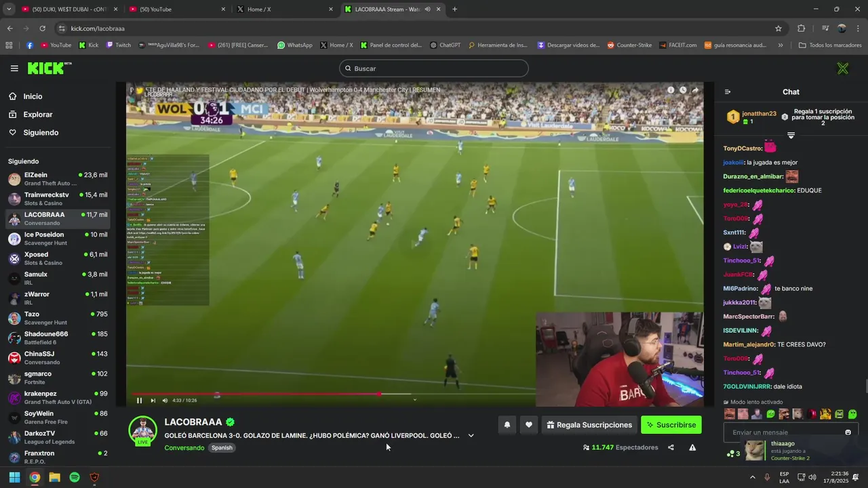Click the info icon on embedded video
The image size is (868, 488).
pos(671,90)
